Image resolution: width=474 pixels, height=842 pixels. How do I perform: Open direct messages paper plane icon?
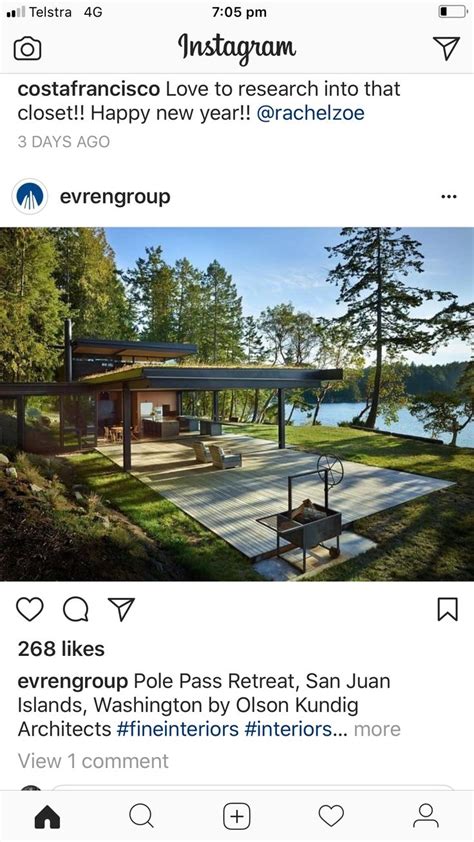point(446,48)
